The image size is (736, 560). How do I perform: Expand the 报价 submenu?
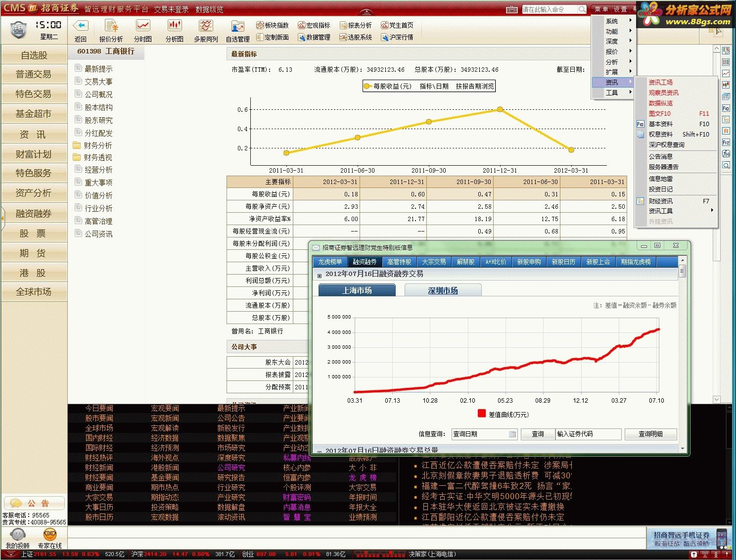(x=612, y=51)
